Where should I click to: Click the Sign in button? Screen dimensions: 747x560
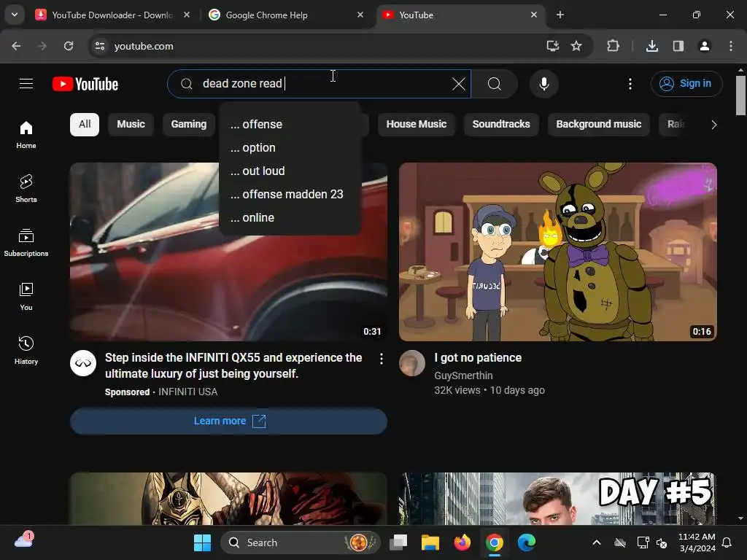pos(686,84)
